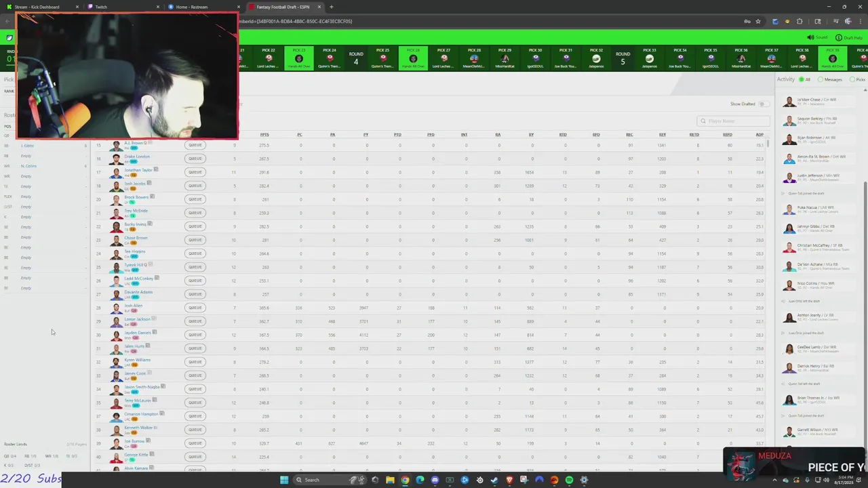Select Fantasy Football Draft - ESPN tab
This screenshot has height=488, width=868.
pos(283,7)
